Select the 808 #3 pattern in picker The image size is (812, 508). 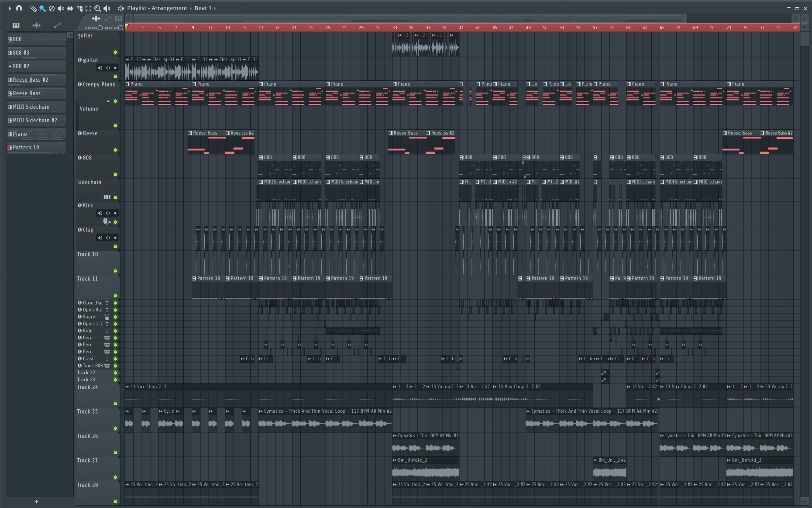[36, 52]
